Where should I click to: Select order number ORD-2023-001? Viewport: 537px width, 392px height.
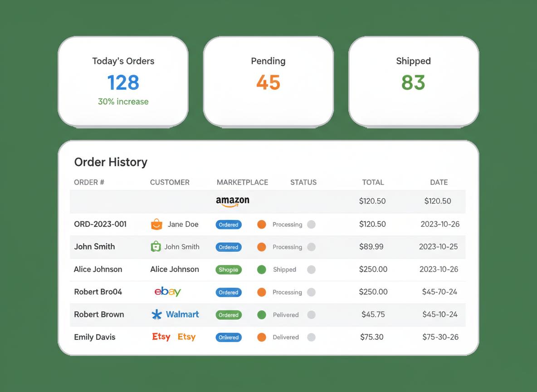click(x=100, y=224)
